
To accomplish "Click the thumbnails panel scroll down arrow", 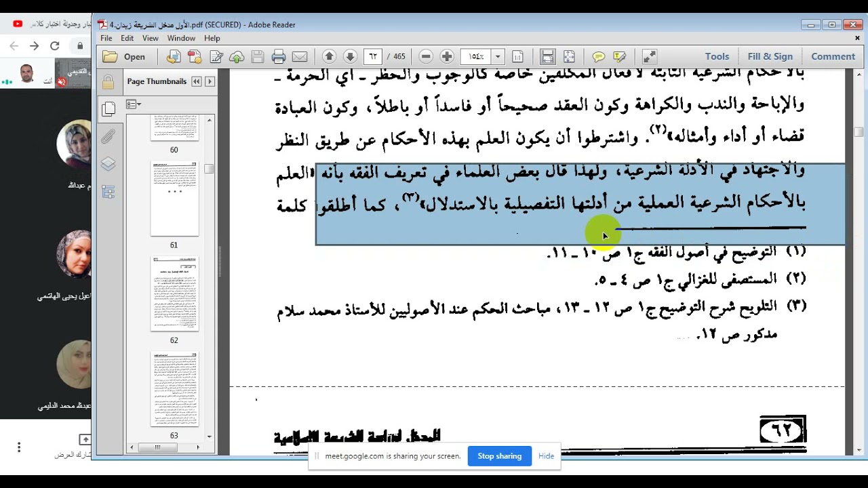I will coord(209,436).
